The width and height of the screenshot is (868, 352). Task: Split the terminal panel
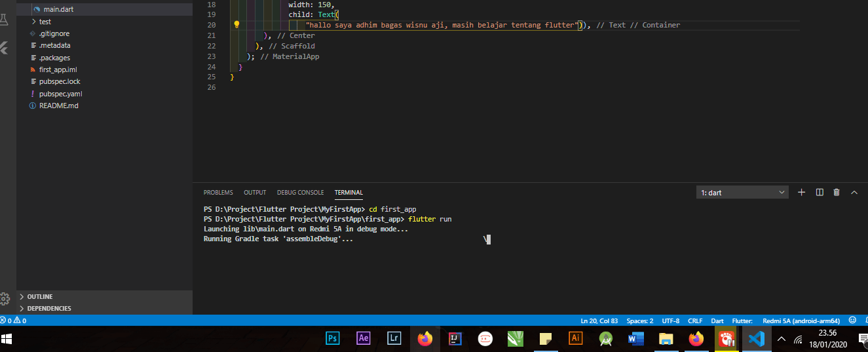click(819, 192)
